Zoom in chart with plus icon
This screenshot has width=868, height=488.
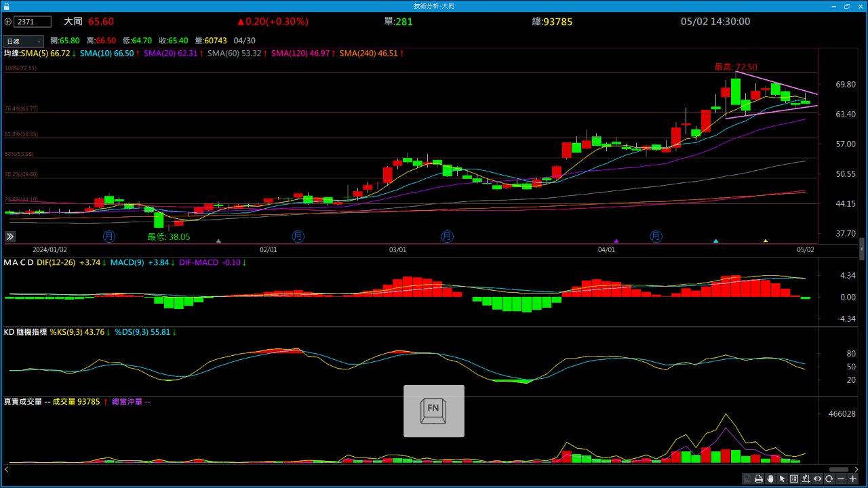coord(853,479)
